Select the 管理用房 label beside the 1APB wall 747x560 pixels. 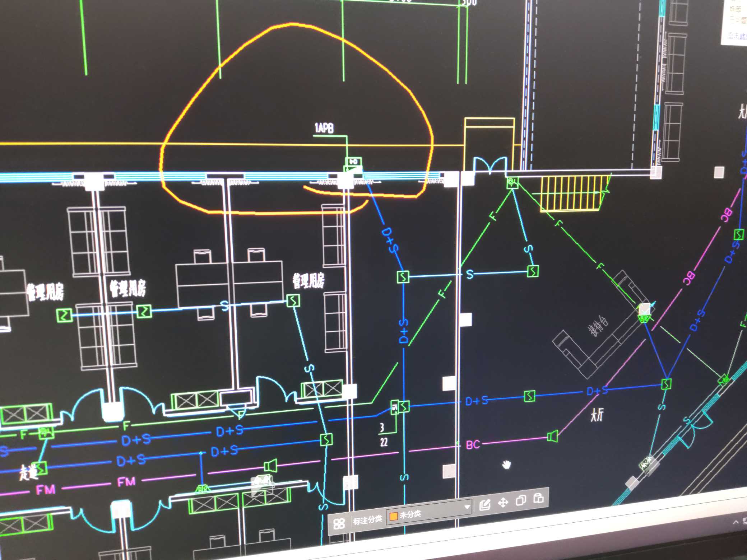click(x=308, y=281)
